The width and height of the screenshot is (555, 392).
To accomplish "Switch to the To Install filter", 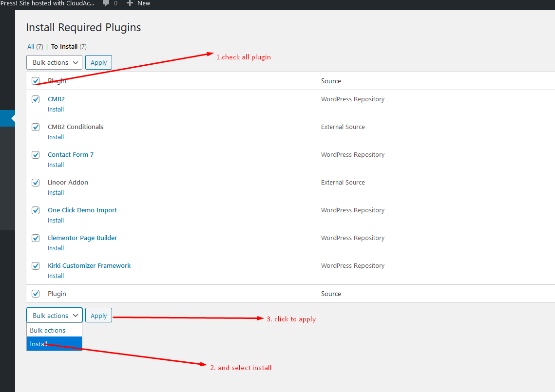I will [x=64, y=47].
